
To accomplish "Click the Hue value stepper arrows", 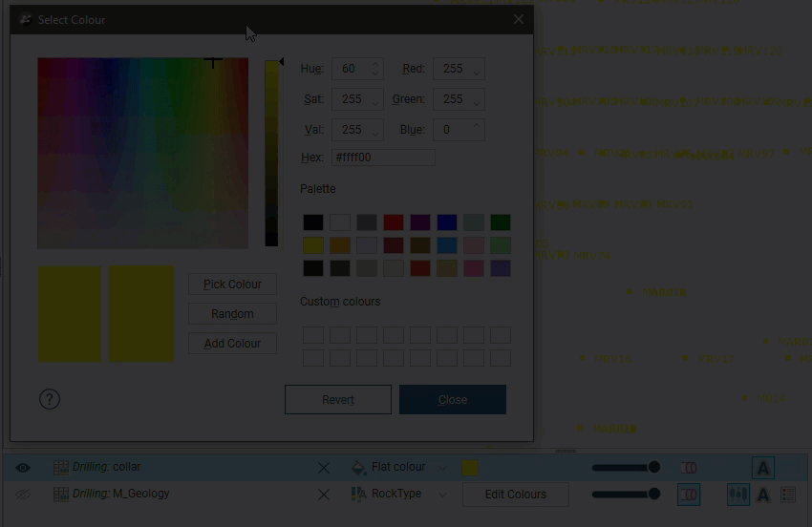I will (375, 69).
